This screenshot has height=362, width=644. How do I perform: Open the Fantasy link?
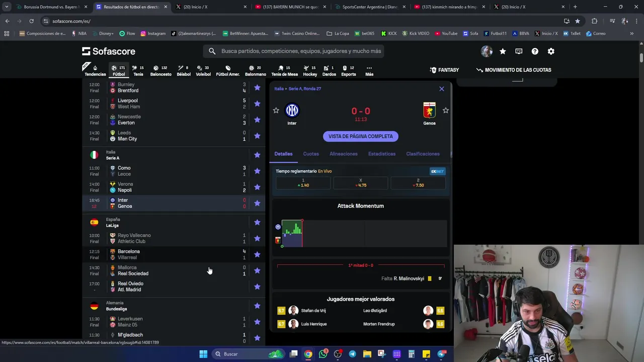(x=444, y=70)
